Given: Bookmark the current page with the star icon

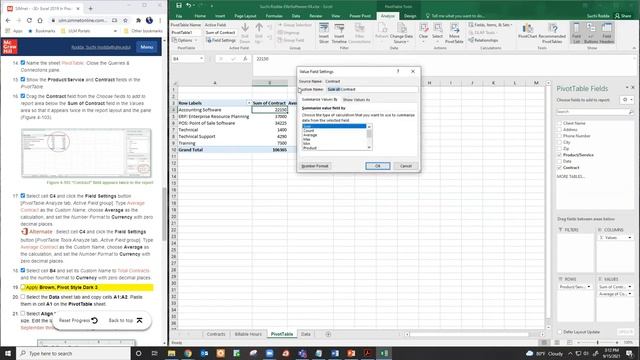Looking at the screenshot, I should pyautogui.click(x=125, y=20).
